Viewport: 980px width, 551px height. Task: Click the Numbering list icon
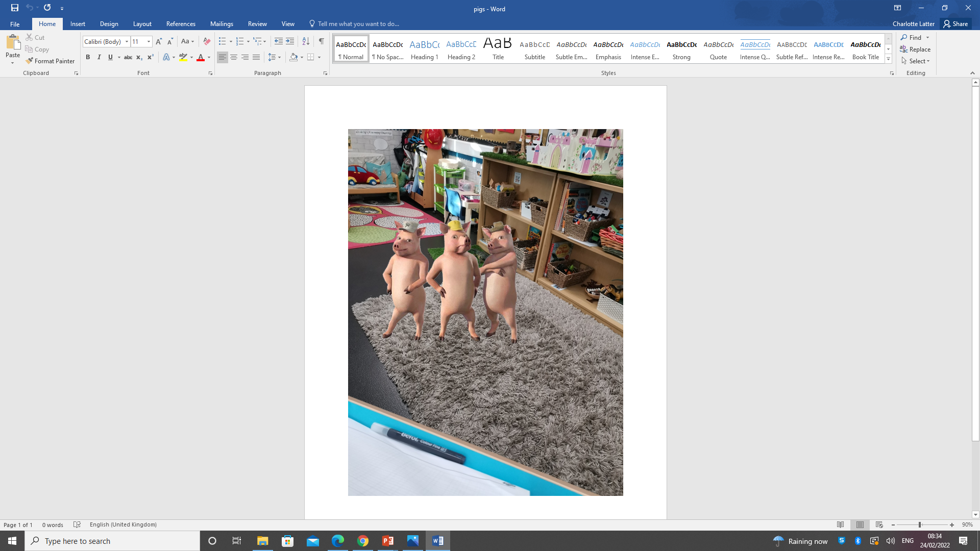tap(240, 41)
